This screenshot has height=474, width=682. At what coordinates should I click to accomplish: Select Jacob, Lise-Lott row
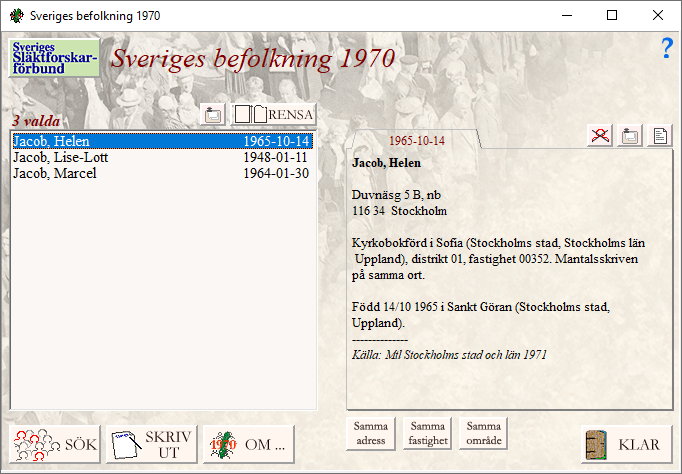(163, 157)
